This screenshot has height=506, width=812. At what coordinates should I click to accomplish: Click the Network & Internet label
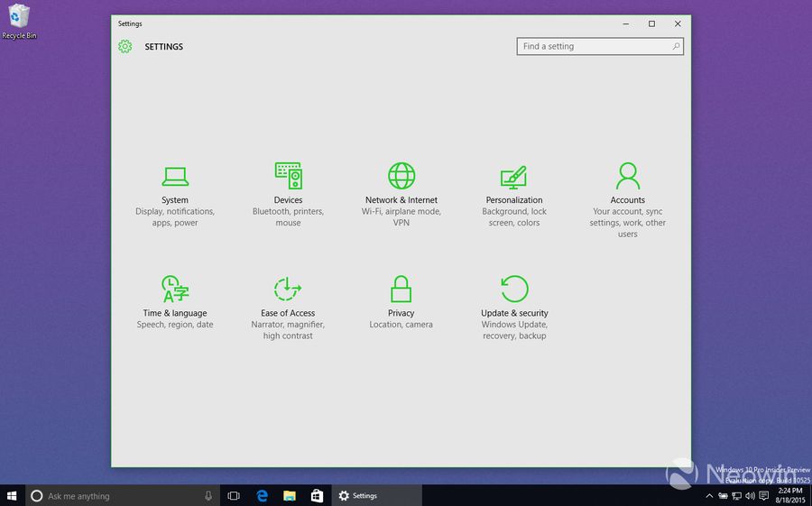(x=401, y=200)
